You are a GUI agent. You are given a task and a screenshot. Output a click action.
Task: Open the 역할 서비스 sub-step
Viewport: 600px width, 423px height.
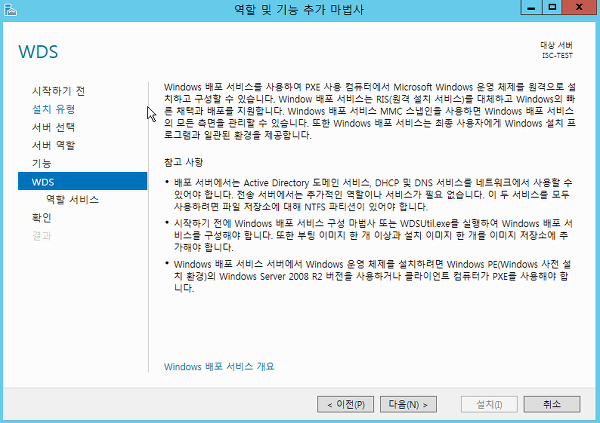[72, 199]
